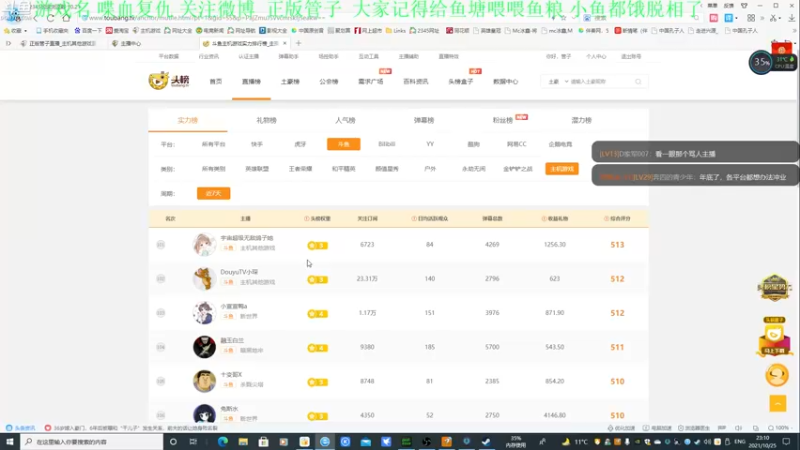The image size is (800, 450).
Task: Open the 首页 nav item
Action: click(216, 82)
